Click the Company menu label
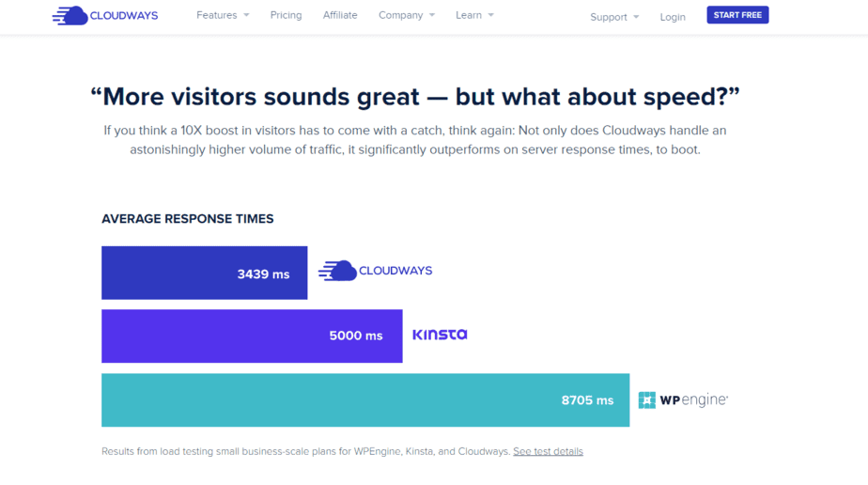868x485 pixels. 401,15
